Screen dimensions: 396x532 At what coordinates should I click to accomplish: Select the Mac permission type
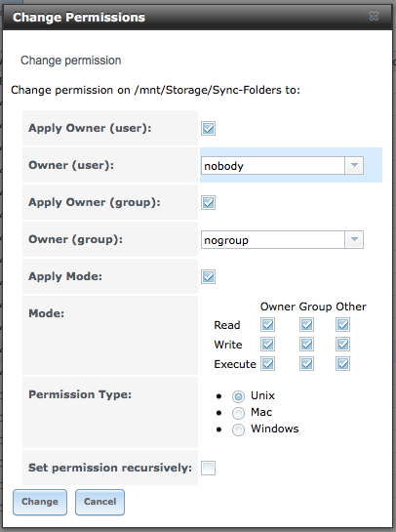tap(238, 413)
